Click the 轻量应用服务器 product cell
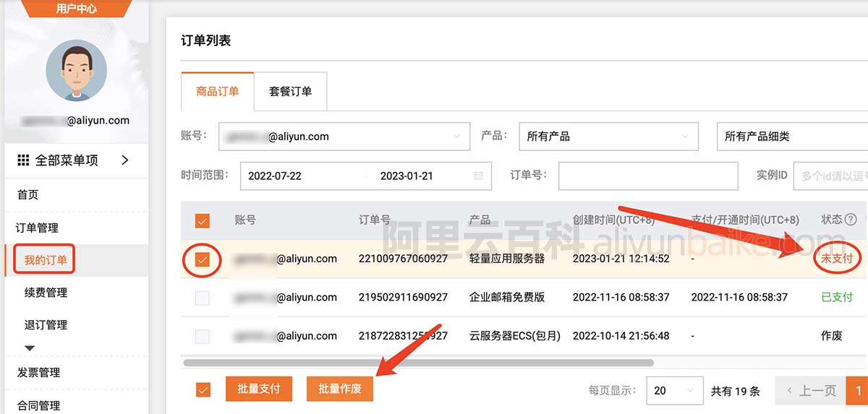The height and width of the screenshot is (414, 868). pyautogui.click(x=506, y=259)
